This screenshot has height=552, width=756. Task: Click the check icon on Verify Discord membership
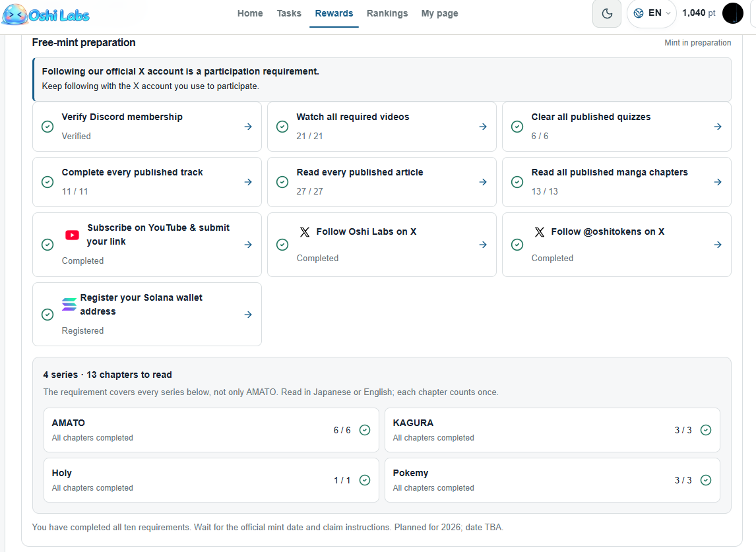click(47, 127)
